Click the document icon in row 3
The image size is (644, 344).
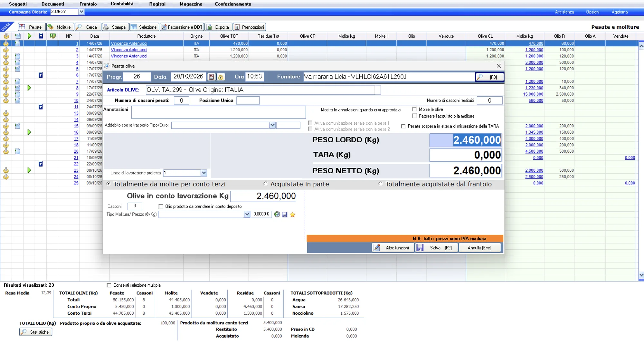(x=18, y=56)
